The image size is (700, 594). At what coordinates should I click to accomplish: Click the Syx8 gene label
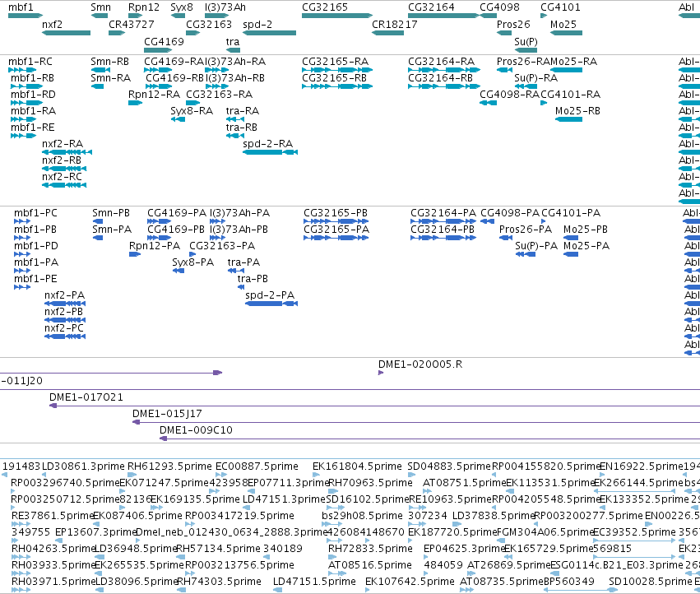pos(182,7)
